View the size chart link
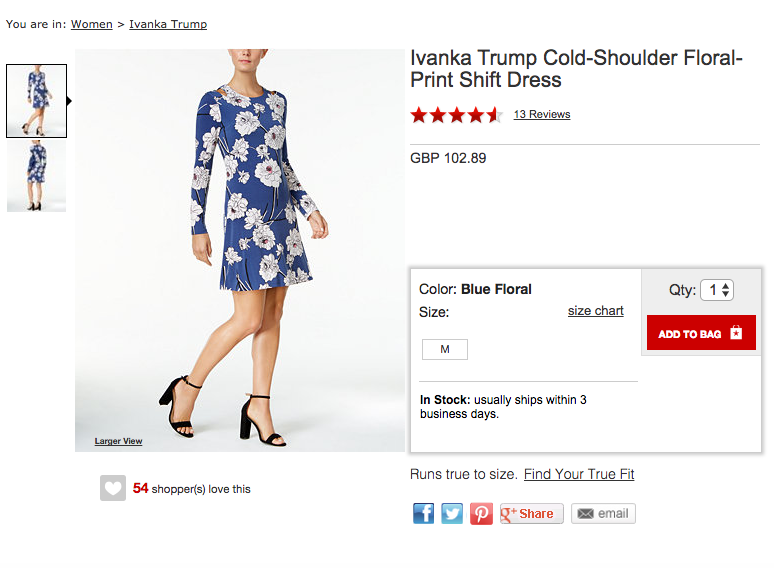Viewport: 774px width, 568px height. 595,311
